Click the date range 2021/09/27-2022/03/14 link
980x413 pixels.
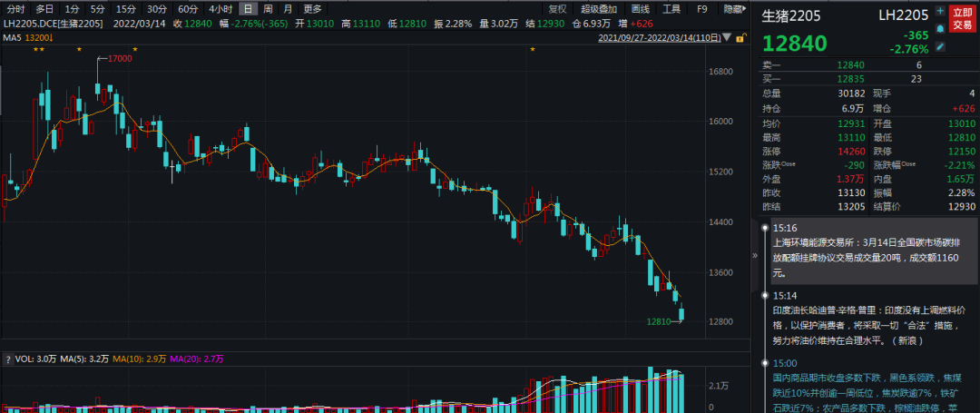pyautogui.click(x=661, y=38)
